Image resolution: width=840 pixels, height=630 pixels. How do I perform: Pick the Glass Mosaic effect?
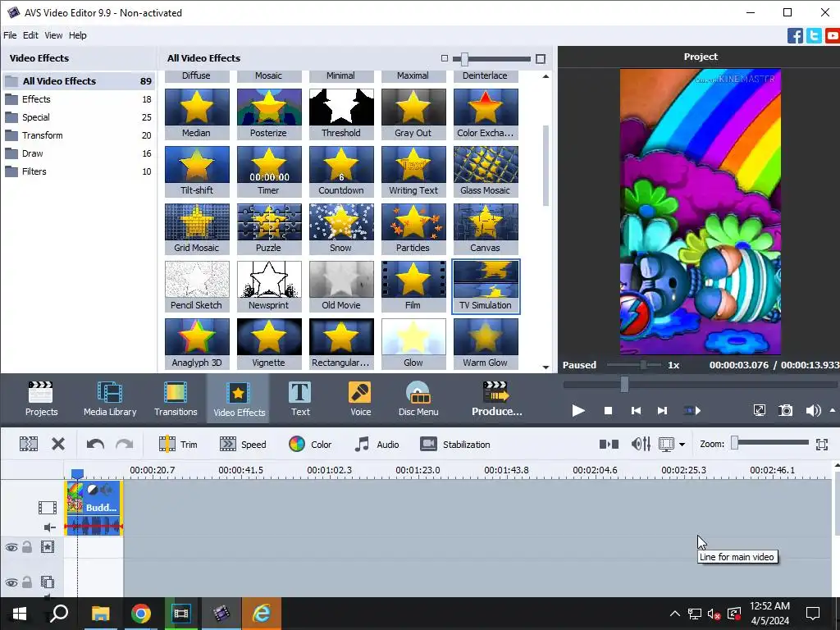point(486,171)
